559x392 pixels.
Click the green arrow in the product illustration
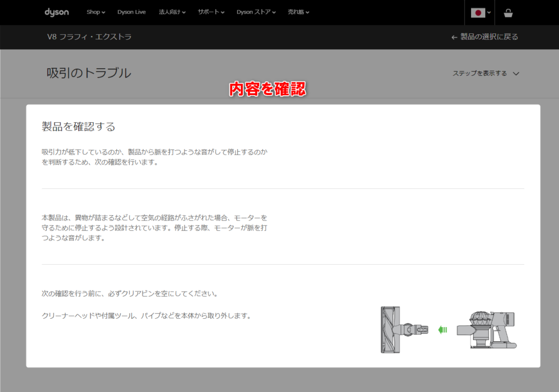tap(443, 330)
